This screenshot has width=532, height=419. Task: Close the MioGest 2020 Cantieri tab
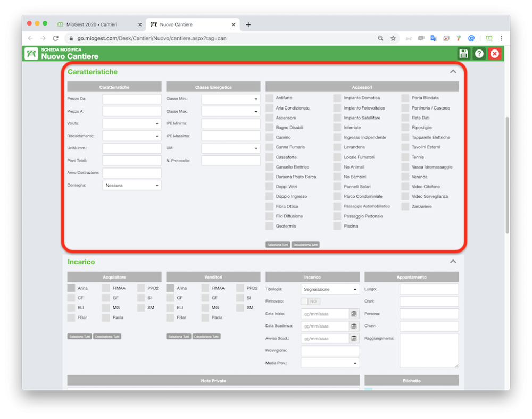click(x=140, y=24)
